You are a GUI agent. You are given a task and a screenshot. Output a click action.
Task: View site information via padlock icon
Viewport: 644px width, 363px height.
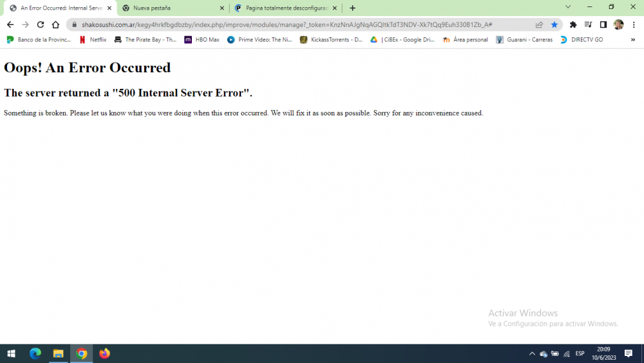74,25
